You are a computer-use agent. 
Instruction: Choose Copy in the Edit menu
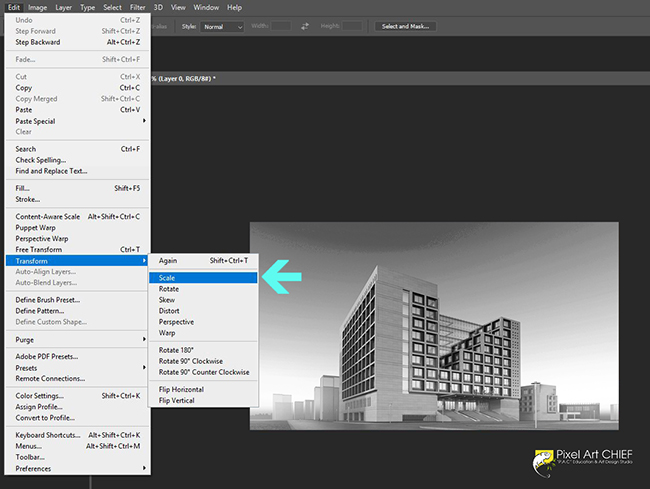[x=78, y=88]
